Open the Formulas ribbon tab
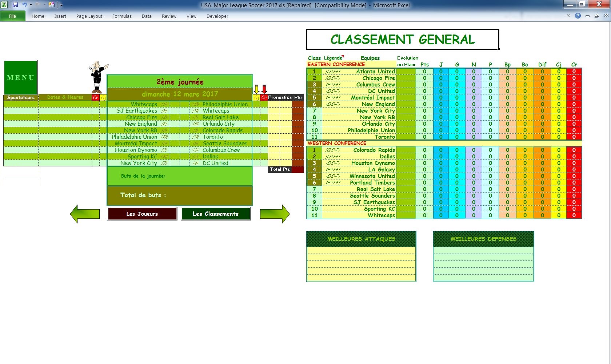The image size is (611, 364). [122, 16]
